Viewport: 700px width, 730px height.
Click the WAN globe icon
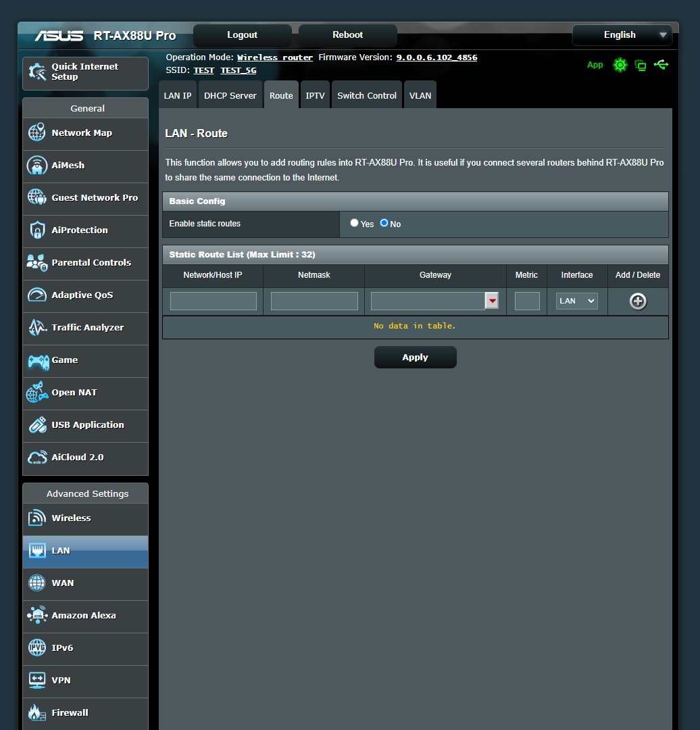click(x=36, y=583)
